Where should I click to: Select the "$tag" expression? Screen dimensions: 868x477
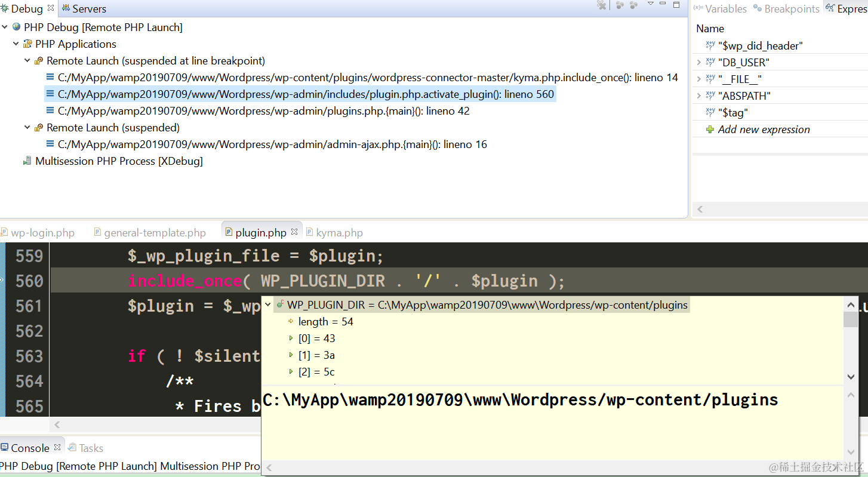(733, 113)
